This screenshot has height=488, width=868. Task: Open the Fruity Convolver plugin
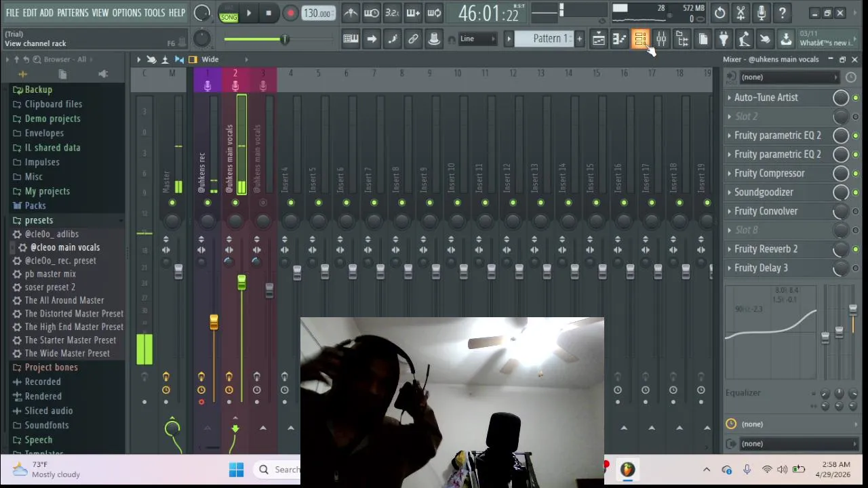pyautogui.click(x=766, y=211)
